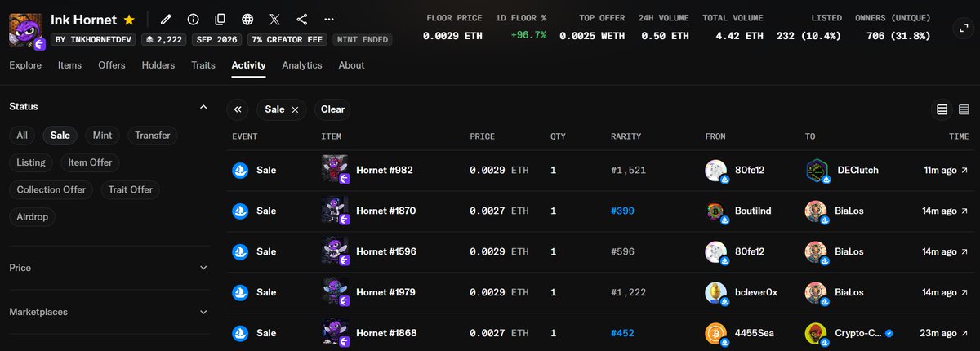Open the X social link icon

pos(274,19)
